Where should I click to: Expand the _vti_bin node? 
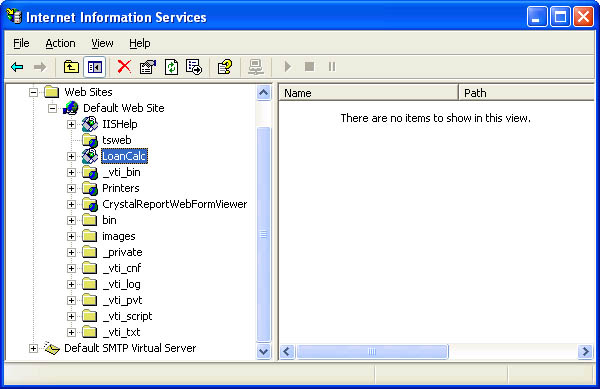(71, 173)
